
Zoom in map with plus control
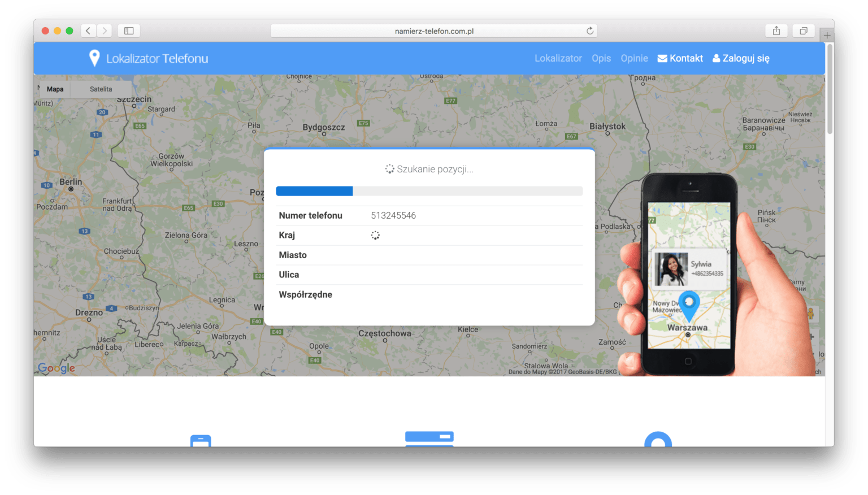pyautogui.click(x=811, y=337)
